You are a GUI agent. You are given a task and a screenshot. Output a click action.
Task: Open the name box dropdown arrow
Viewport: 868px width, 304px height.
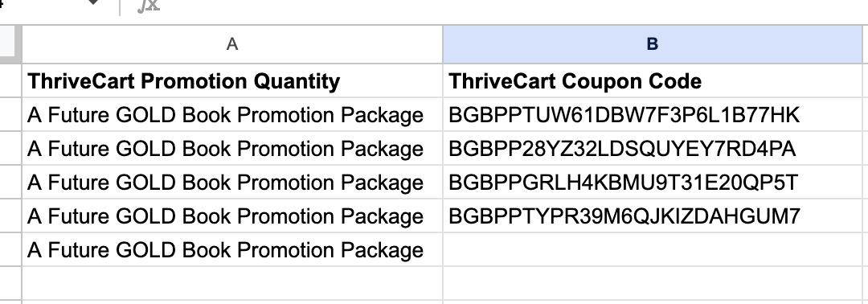coord(93,2)
